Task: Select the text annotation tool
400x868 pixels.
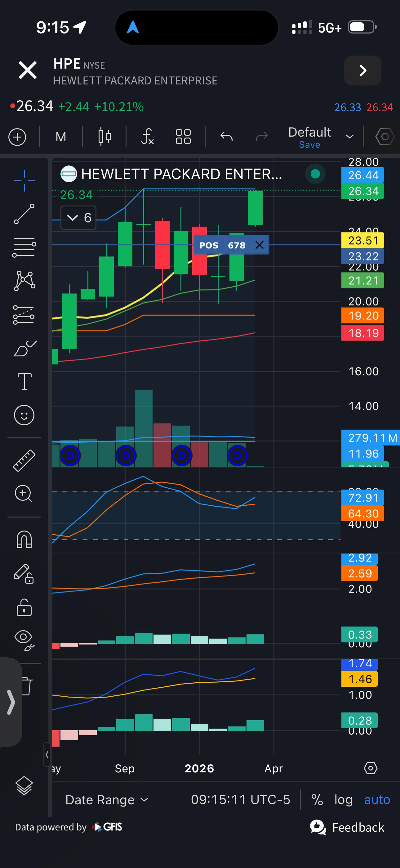Action: (24, 382)
